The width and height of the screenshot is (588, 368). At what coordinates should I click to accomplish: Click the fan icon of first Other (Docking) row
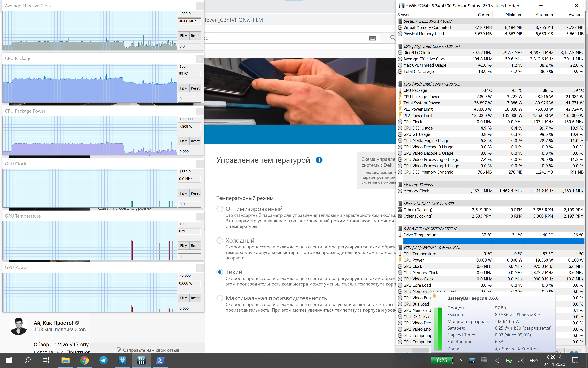click(x=400, y=210)
